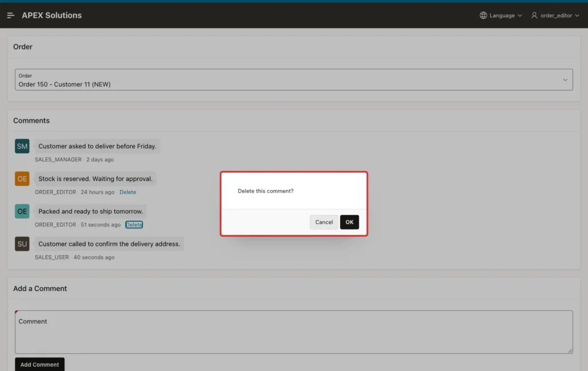588x371 pixels.
Task: Click the SU avatar of SALES_USER
Action: point(22,244)
